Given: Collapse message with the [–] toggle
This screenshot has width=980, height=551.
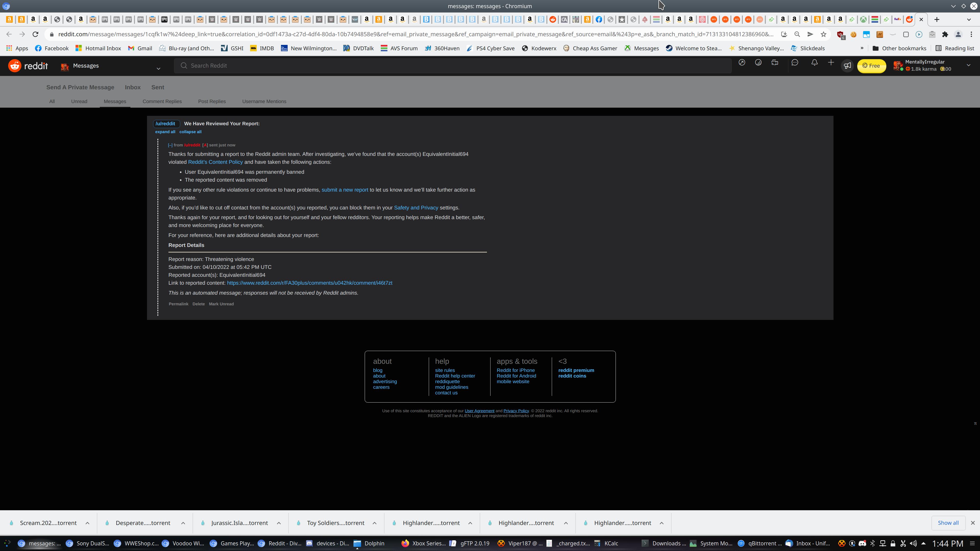Looking at the screenshot, I should 170,145.
